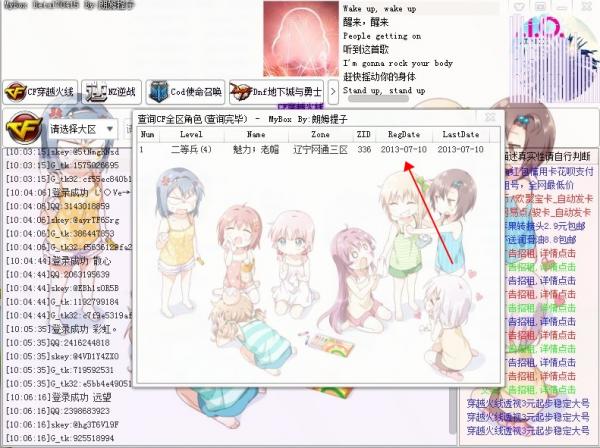This screenshot has width=600, height=448.
Task: Select the 辽宁网通三区 zone cell
Action: click(x=321, y=149)
